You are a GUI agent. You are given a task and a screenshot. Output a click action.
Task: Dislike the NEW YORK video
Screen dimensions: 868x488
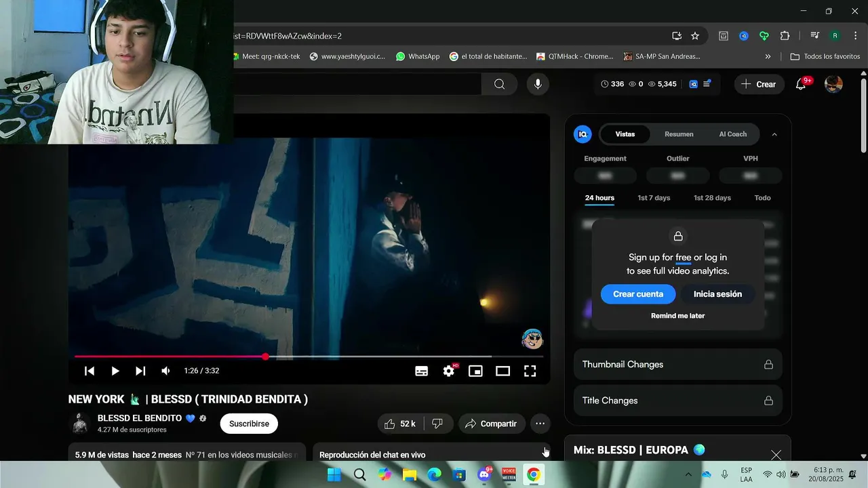click(x=437, y=424)
